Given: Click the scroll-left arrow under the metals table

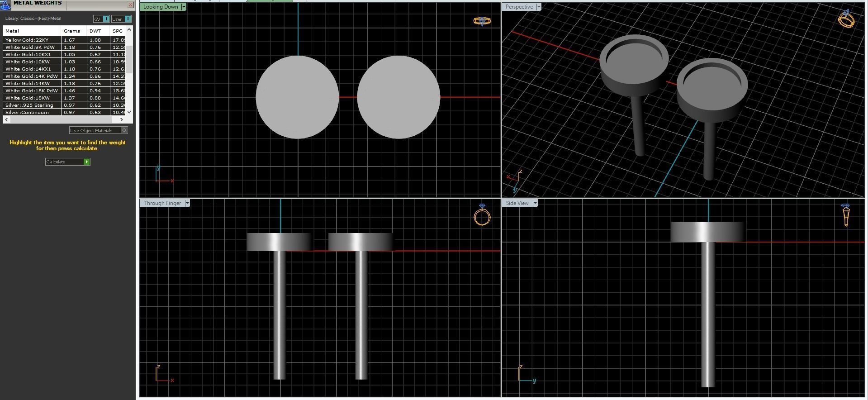Looking at the screenshot, I should [x=6, y=119].
